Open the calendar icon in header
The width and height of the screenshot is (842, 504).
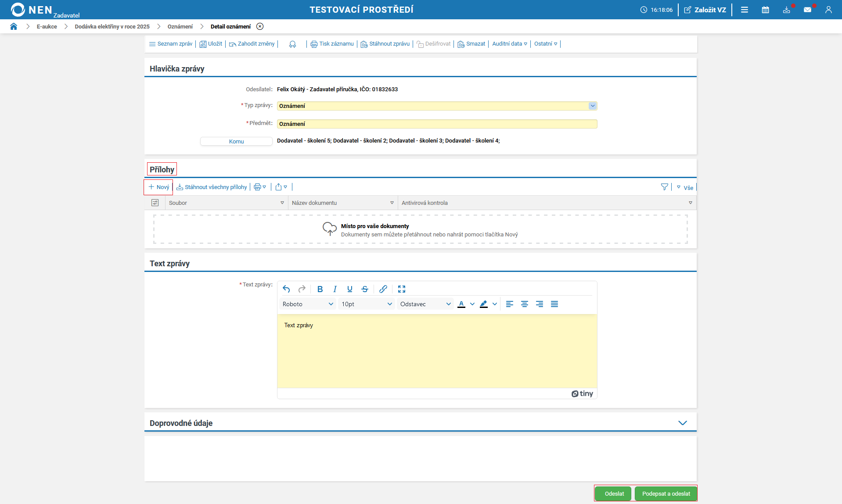(x=765, y=10)
